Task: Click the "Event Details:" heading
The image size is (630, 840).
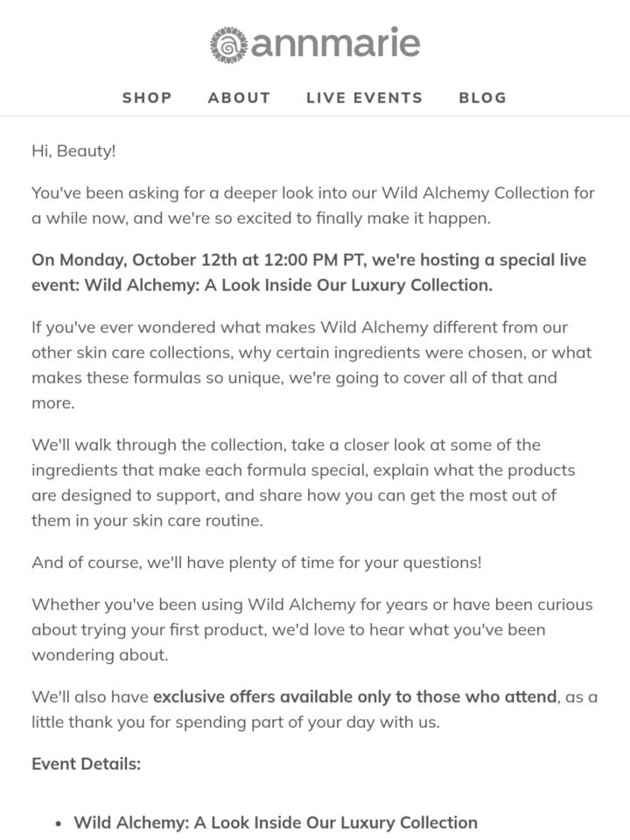Action: [87, 764]
